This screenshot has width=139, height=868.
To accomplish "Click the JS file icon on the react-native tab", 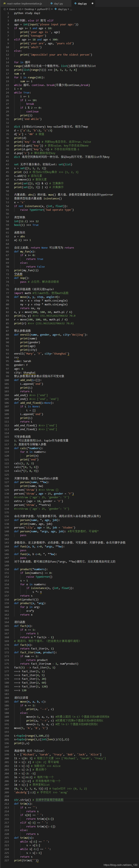I will coord(4,3).
